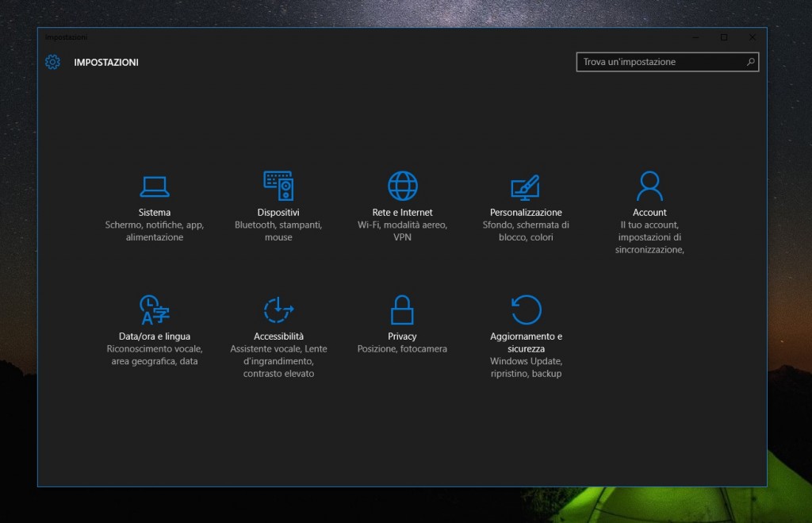Click the Privacy padlock icon

(402, 310)
